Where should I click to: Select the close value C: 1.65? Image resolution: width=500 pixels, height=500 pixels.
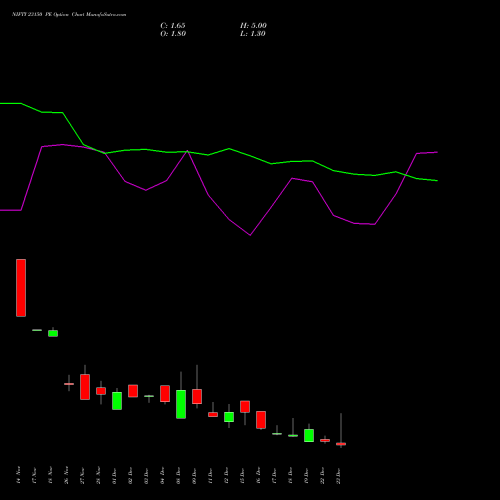(x=173, y=26)
